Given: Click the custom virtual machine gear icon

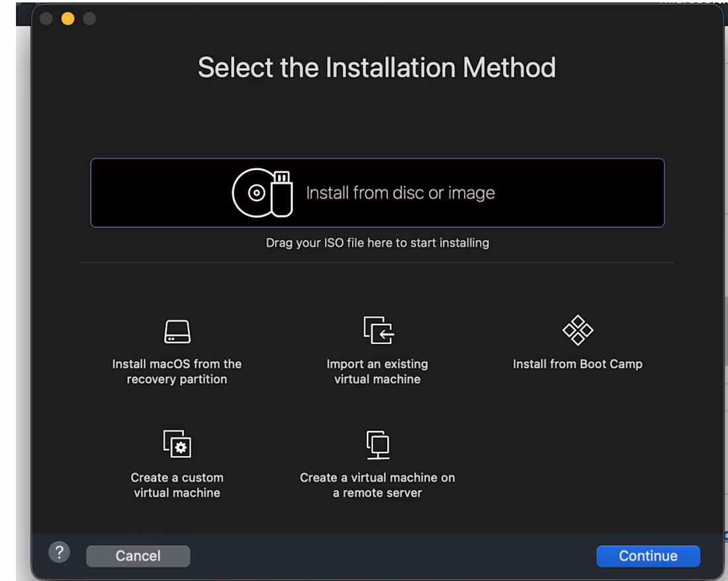Looking at the screenshot, I should coord(177,443).
